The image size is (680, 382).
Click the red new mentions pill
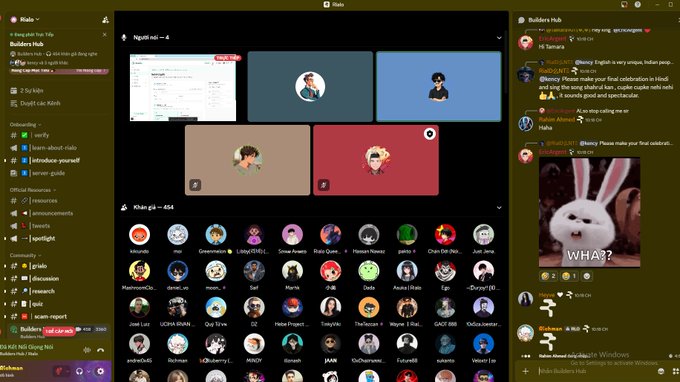59,331
